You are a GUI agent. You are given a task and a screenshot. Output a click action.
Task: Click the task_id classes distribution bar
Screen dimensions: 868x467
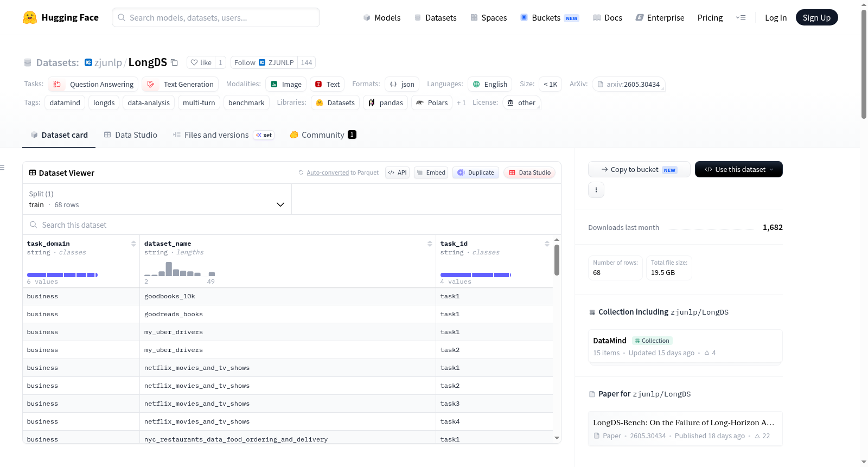(x=476, y=275)
